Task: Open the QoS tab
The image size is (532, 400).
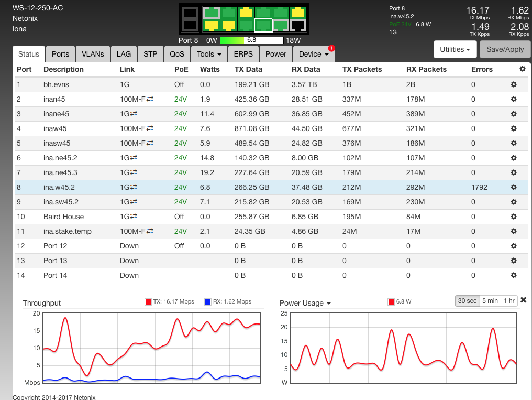Action: pyautogui.click(x=177, y=54)
